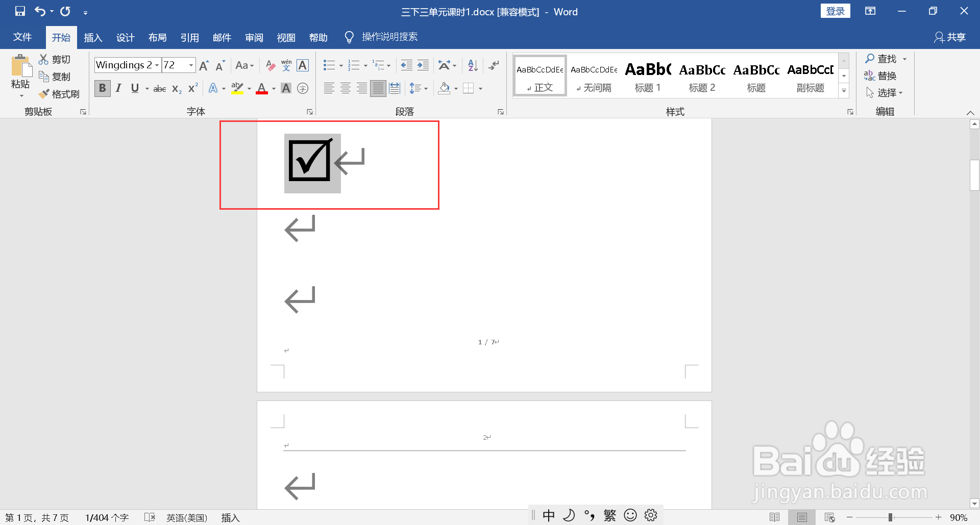980x525 pixels.
Task: Clear all formatting with the eraser icon
Action: coord(270,65)
